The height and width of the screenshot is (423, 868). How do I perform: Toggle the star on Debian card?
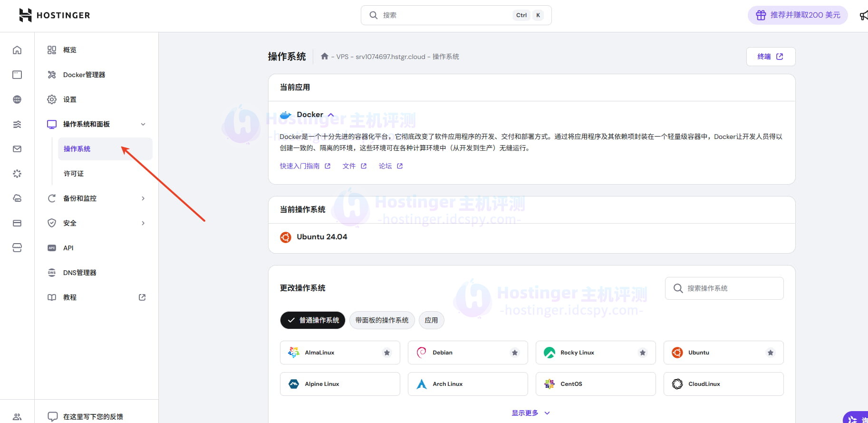(515, 353)
